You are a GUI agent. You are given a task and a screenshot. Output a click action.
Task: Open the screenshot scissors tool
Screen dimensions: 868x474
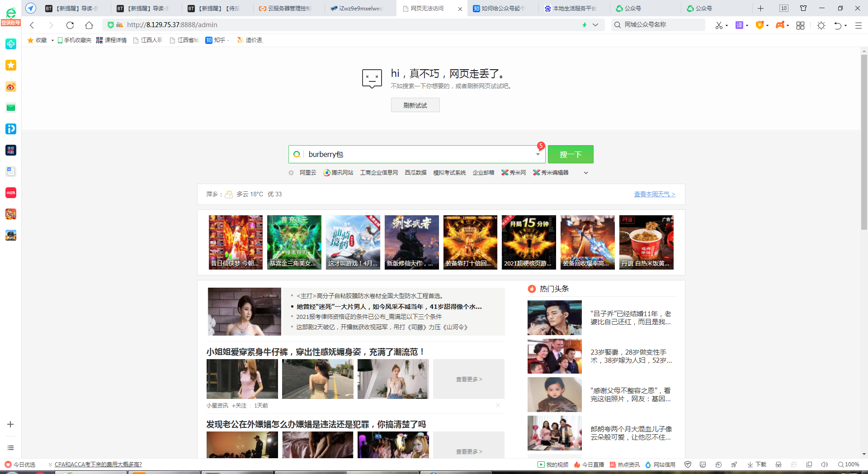point(719,25)
